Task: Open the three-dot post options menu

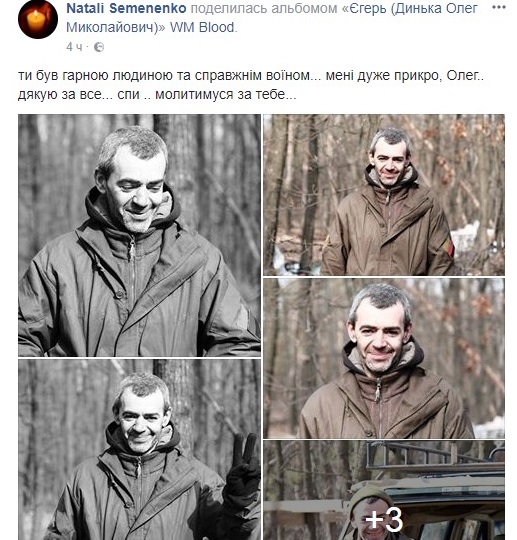Action: click(498, 8)
